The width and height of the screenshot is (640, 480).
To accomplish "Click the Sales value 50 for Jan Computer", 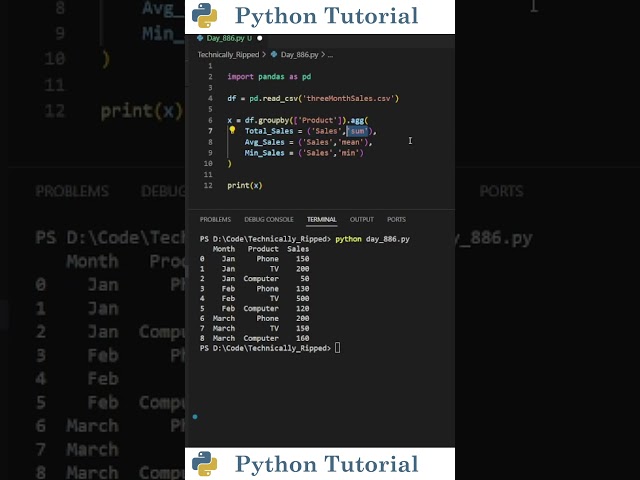I will pos(304,279).
